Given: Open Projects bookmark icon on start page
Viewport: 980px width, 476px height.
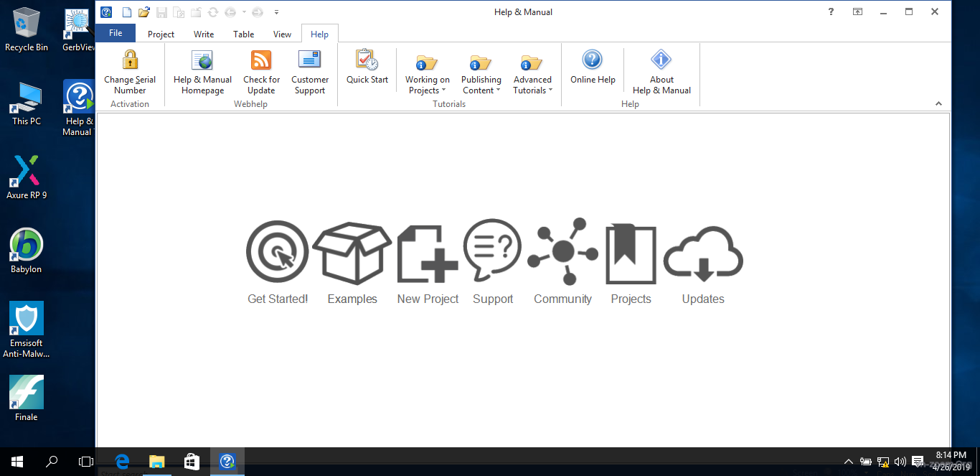Looking at the screenshot, I should (631, 254).
